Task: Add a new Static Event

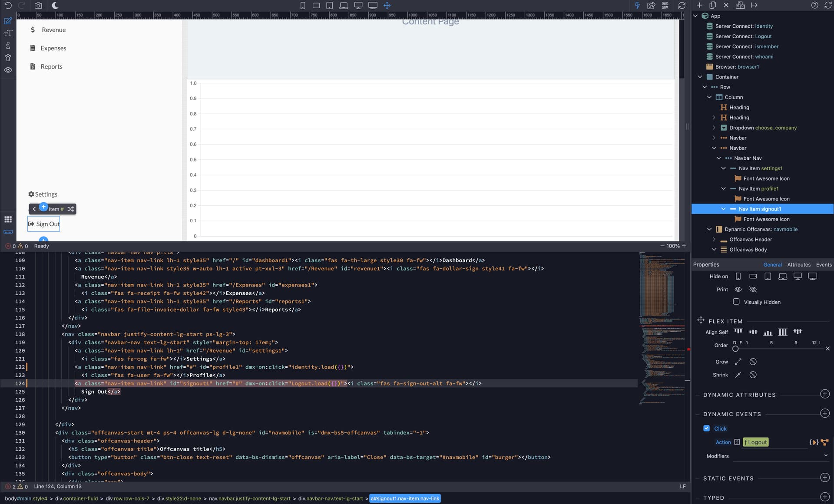Action: 825,478
